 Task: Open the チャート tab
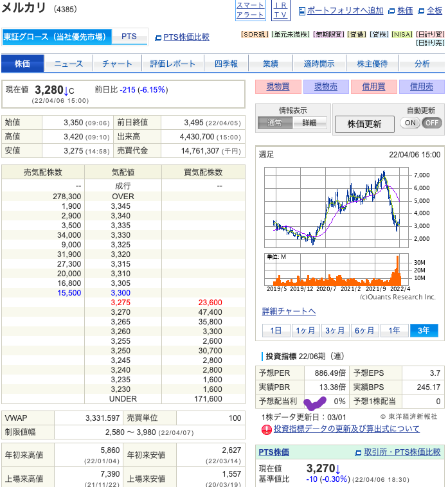tap(118, 64)
